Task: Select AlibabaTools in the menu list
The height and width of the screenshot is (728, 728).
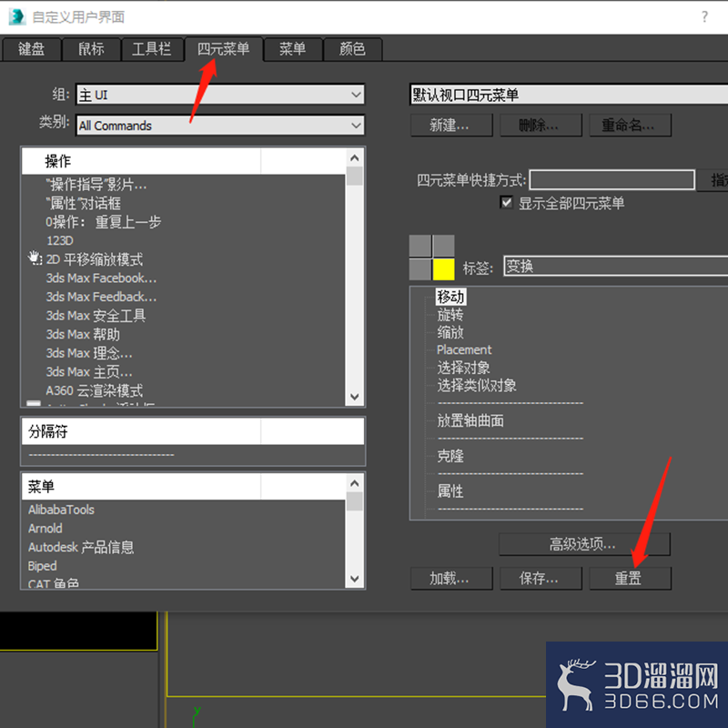Action: point(61,510)
